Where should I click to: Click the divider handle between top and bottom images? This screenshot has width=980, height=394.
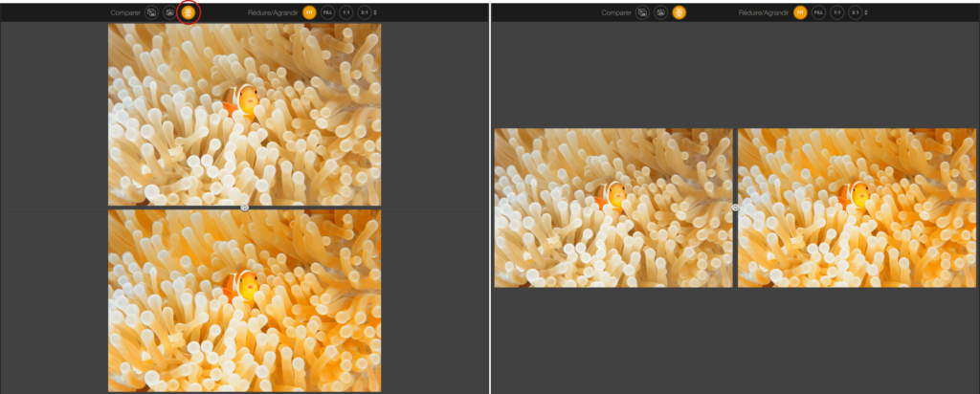244,208
